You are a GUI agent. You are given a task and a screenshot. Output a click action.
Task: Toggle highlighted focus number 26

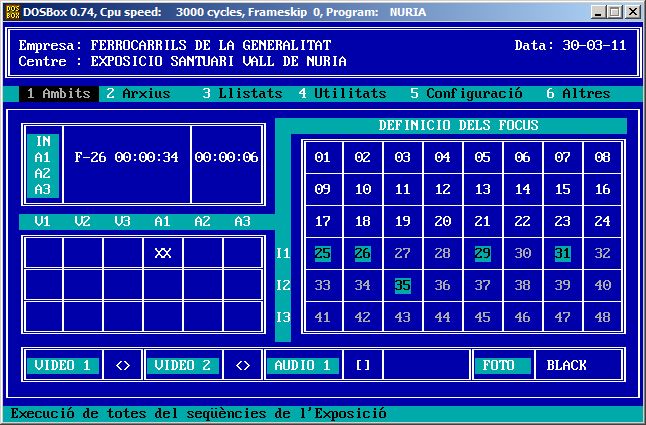click(362, 254)
